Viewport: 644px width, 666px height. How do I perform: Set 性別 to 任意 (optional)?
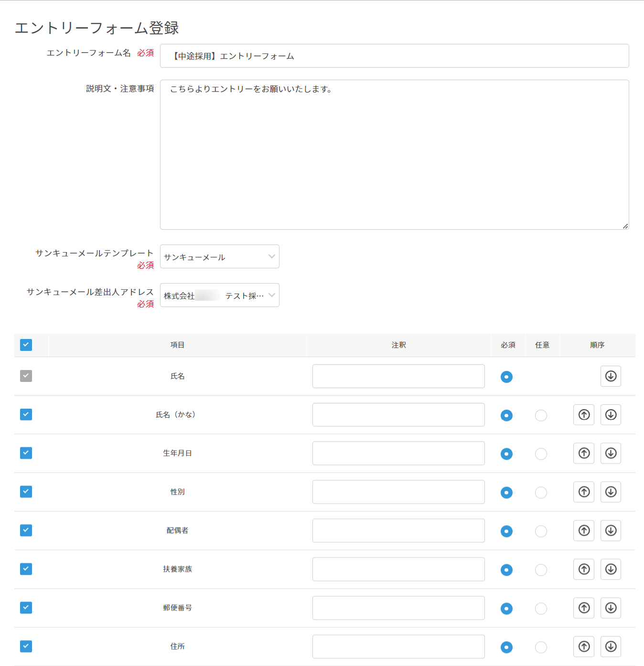pos(541,493)
